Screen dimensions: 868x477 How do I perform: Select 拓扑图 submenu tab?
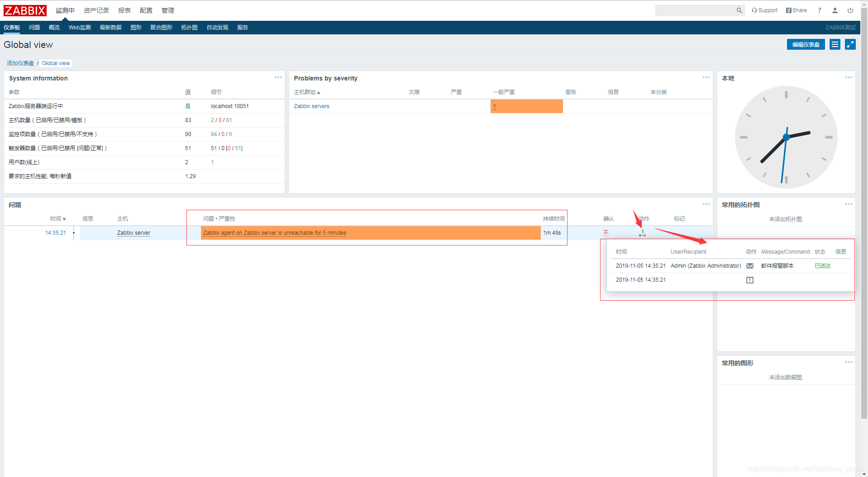tap(189, 28)
